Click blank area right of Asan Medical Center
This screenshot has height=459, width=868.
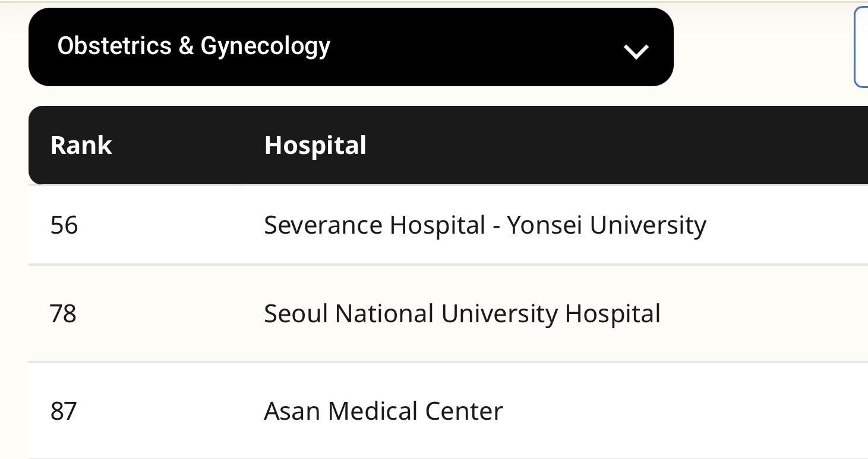point(683,411)
